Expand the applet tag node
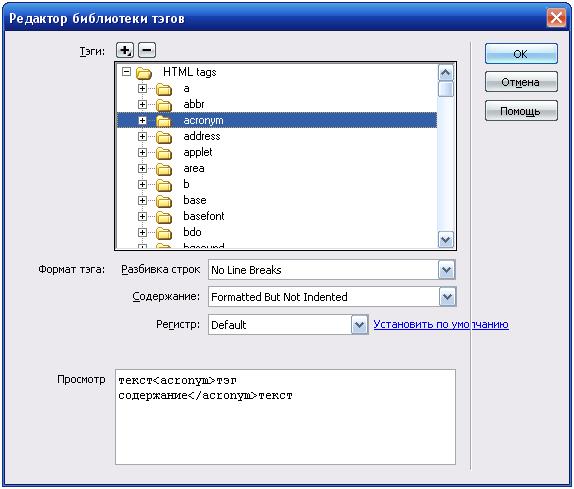 tap(142, 152)
